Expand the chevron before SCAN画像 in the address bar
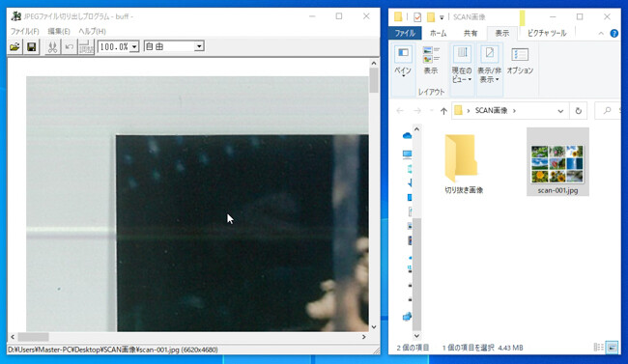 [469, 111]
